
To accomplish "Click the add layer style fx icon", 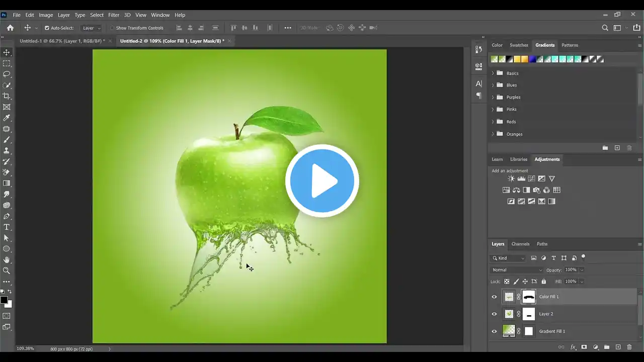I will [573, 347].
